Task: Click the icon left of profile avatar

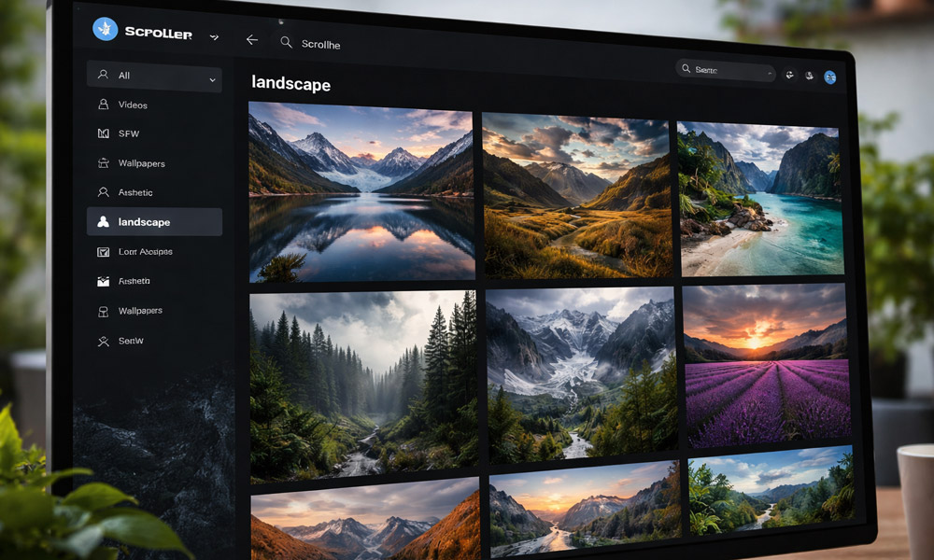Action: 809,76
